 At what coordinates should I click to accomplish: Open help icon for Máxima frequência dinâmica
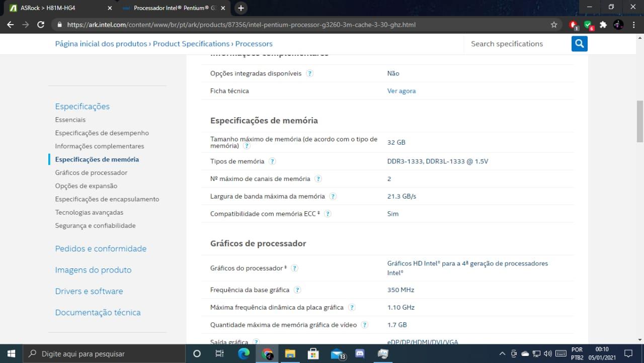point(352,307)
